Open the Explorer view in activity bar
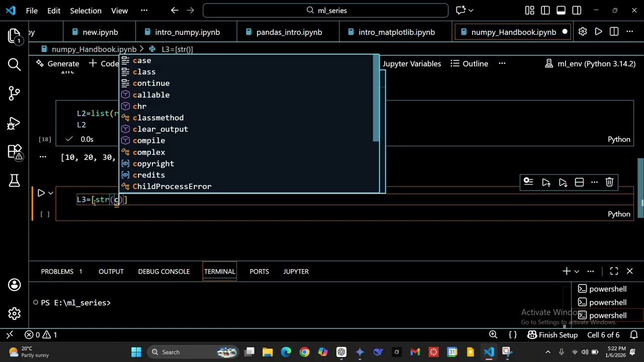The height and width of the screenshot is (362, 644). click(14, 36)
